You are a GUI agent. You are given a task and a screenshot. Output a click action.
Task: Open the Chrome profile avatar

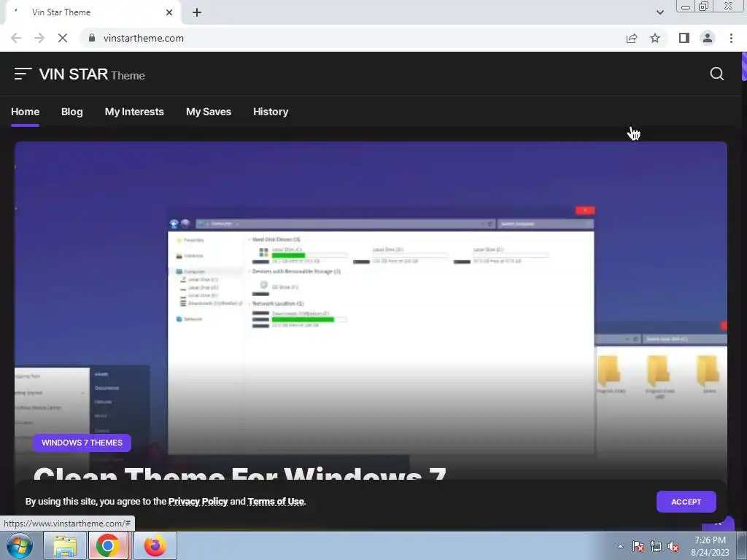click(x=708, y=38)
